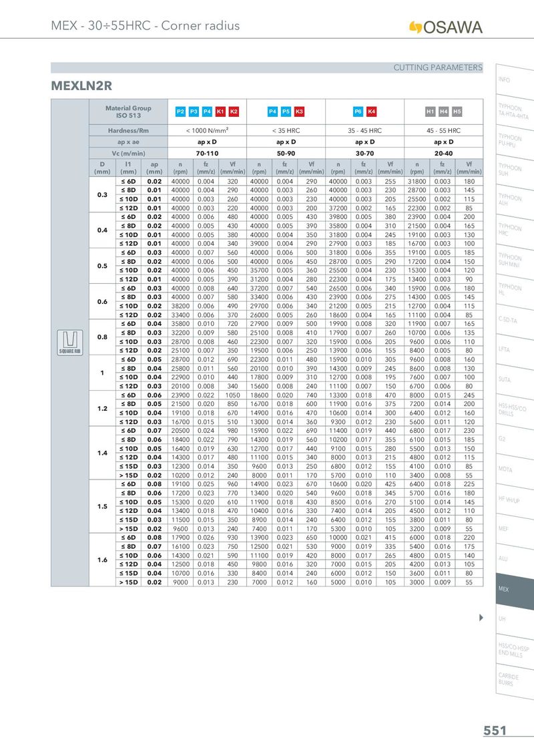Open the TYPHOON SUH MINI side tab
534x756 pixels.
pos(514,260)
